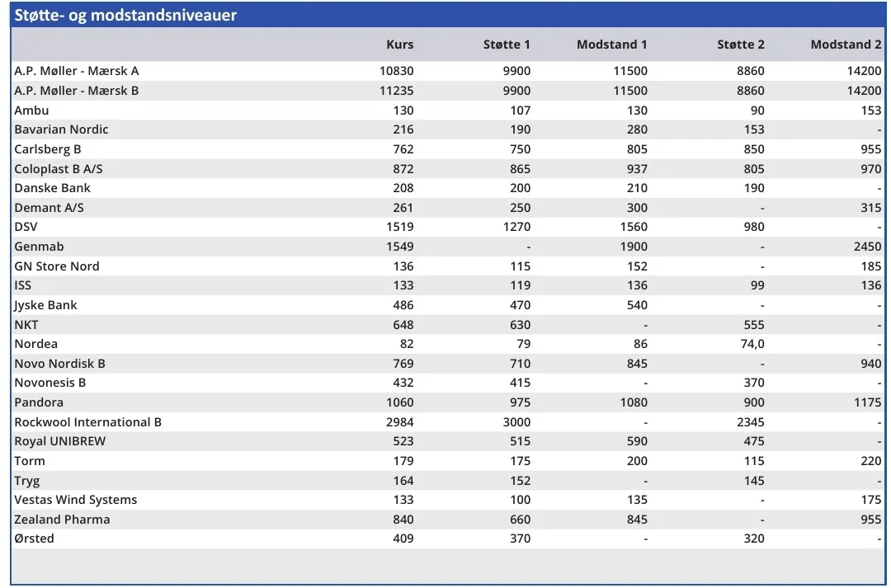Select the Modstand 1 column header
This screenshot has width=891, height=588.
(x=611, y=45)
